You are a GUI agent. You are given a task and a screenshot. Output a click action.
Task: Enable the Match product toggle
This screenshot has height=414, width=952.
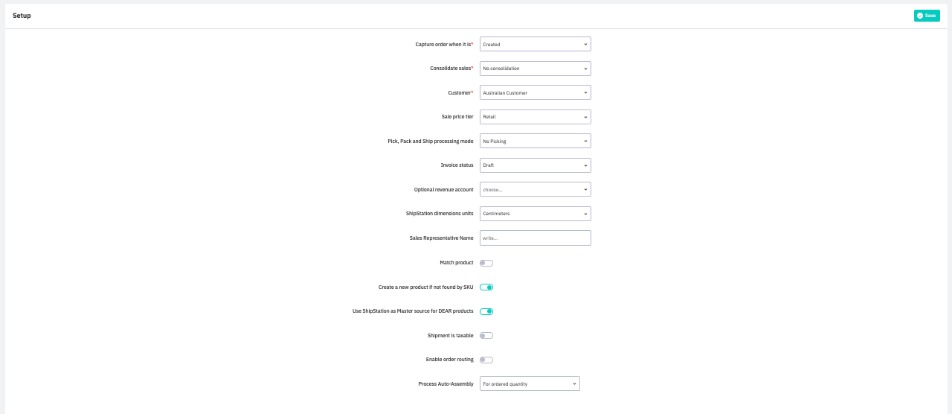pyautogui.click(x=486, y=263)
